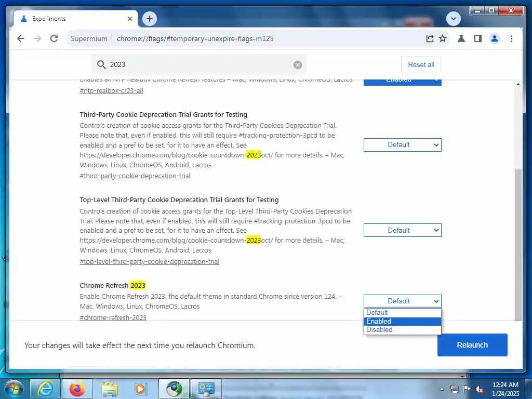The image size is (532, 399).
Task: Share this page via the share icon
Action: [x=430, y=38]
